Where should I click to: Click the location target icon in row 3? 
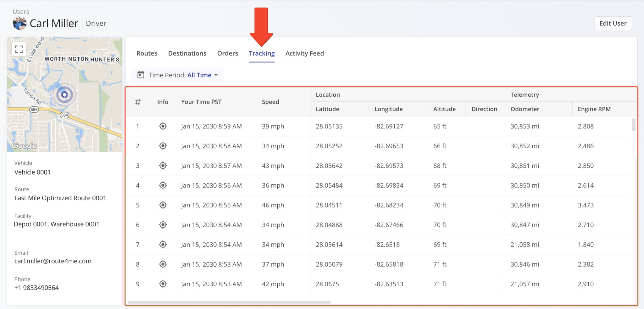click(163, 165)
